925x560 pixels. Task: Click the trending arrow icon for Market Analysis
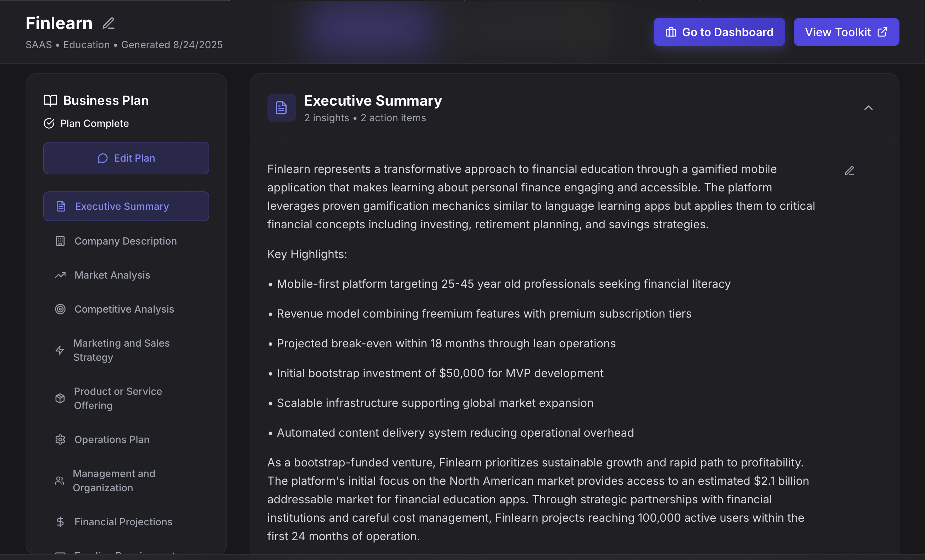click(60, 275)
